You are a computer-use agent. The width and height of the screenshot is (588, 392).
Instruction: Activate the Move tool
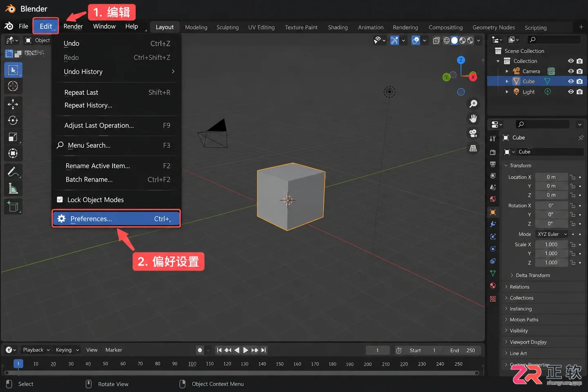pos(13,104)
